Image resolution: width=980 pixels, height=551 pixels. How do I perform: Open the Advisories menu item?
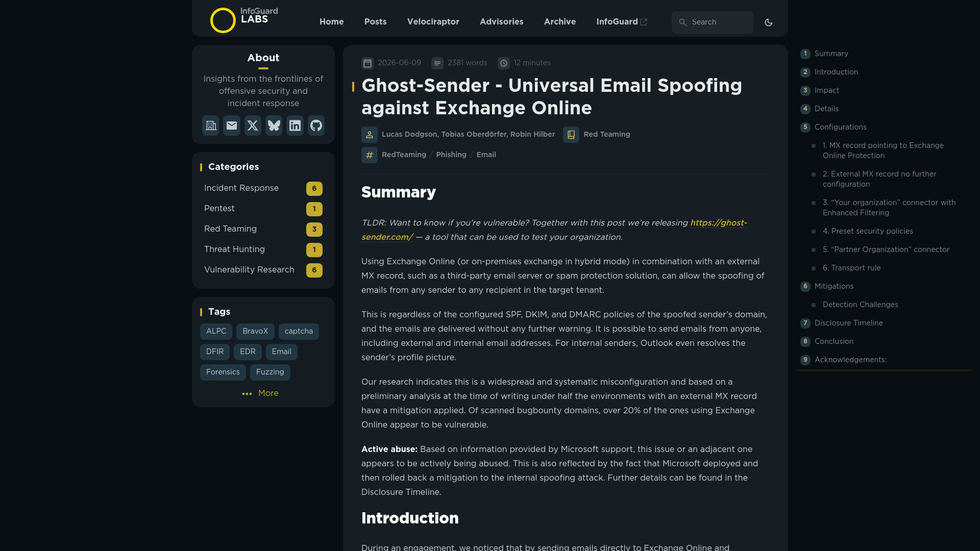point(502,22)
